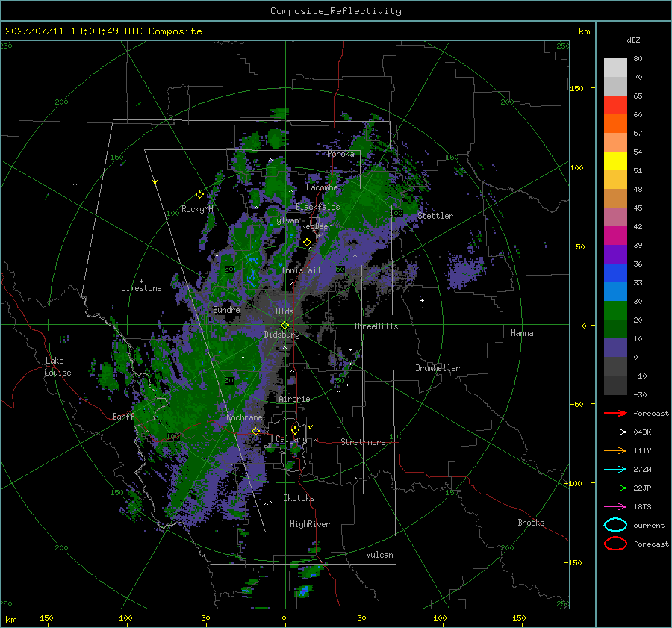Click the Drumheller label on map
Image resolution: width=672 pixels, height=628 pixels.
(x=438, y=368)
